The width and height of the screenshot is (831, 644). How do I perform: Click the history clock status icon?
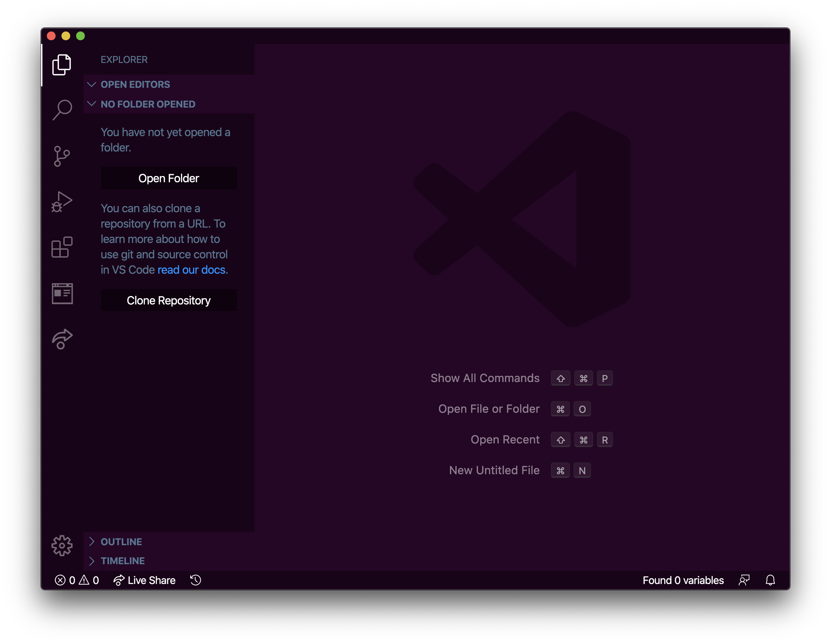click(x=196, y=580)
